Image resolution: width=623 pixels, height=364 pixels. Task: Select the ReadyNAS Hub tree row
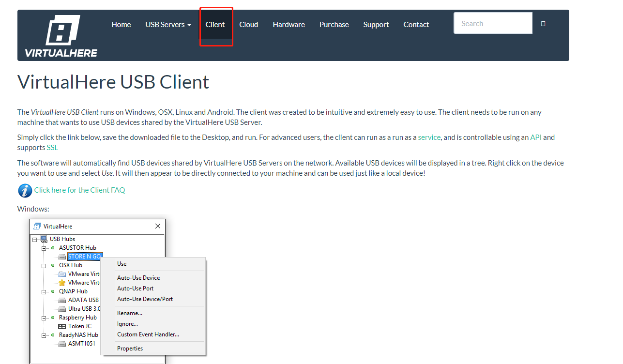[78, 335]
